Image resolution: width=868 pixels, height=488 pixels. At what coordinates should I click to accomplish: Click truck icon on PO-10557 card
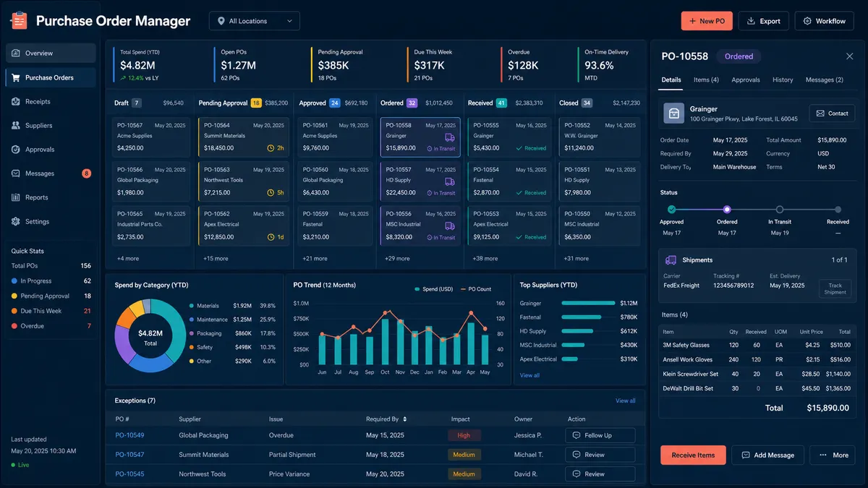pos(450,181)
